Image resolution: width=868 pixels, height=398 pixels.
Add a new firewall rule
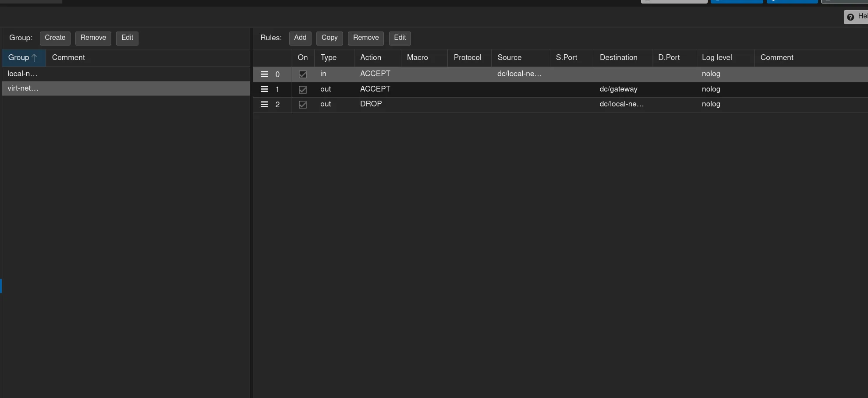tap(300, 38)
